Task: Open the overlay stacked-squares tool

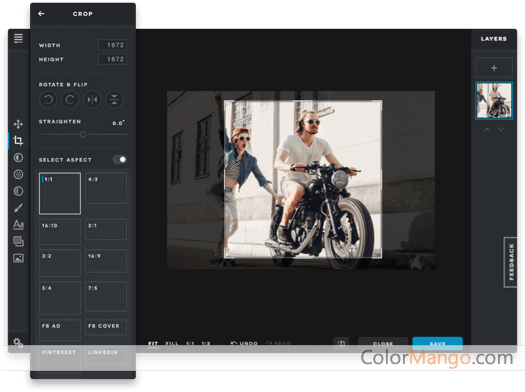Action: click(x=18, y=241)
